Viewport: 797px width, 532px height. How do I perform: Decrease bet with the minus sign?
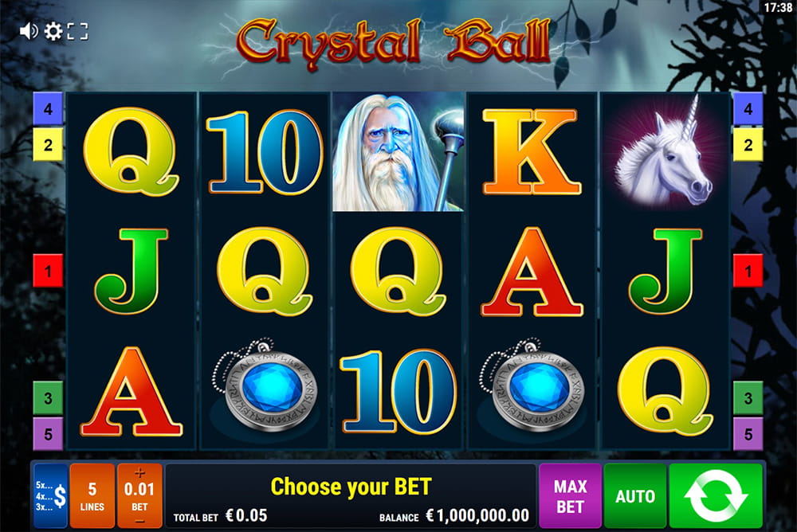(139, 522)
